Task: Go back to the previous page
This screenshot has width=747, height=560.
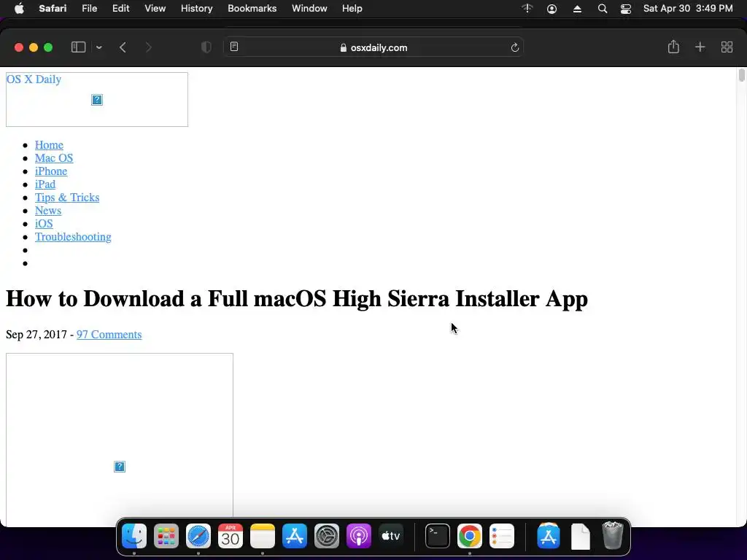Action: pos(123,47)
